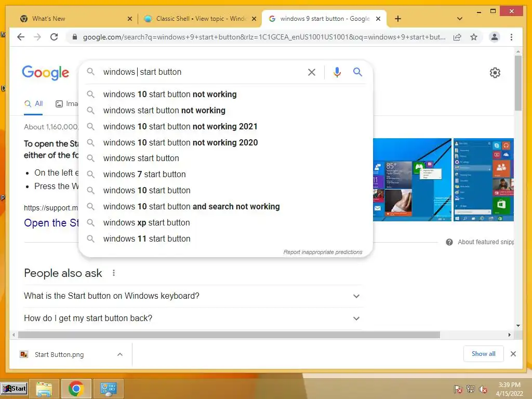Viewport: 532px width, 399px height.
Task: Select windows 9 start button Google tab
Action: pyautogui.click(x=324, y=19)
